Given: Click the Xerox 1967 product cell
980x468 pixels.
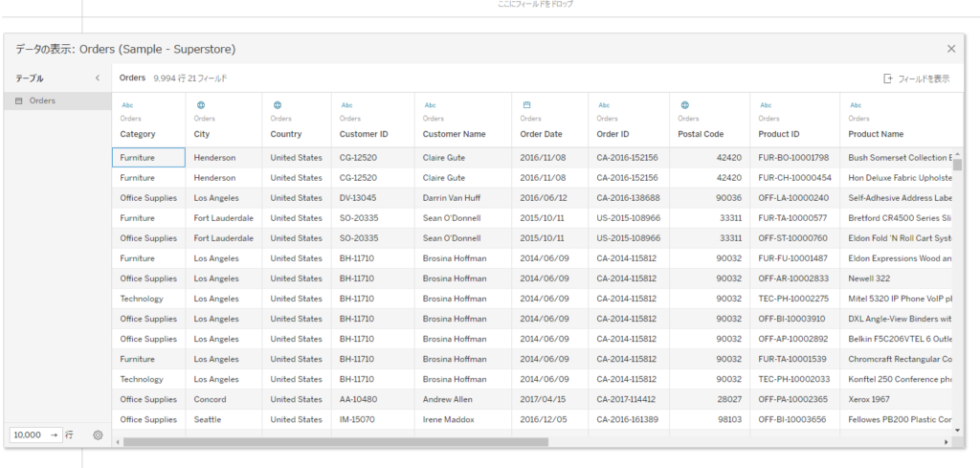Looking at the screenshot, I should pyautogui.click(x=896, y=399).
